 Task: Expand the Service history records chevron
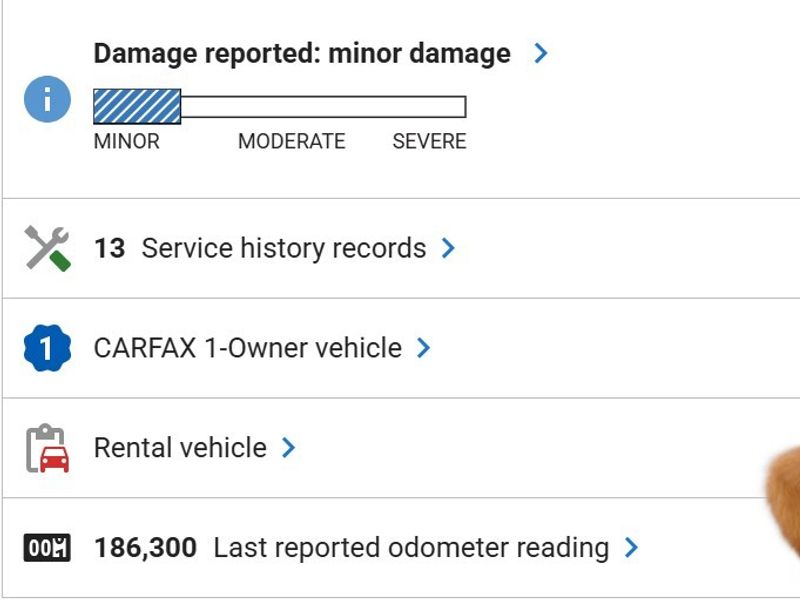(x=448, y=248)
